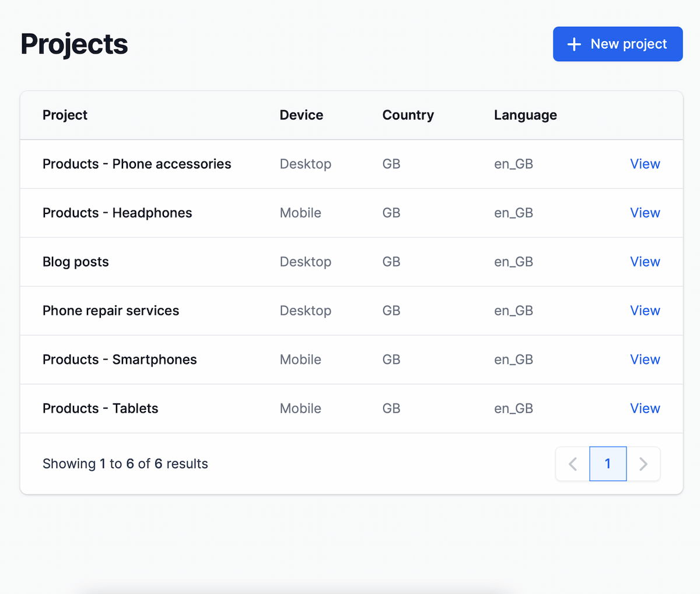Viewport: 700px width, 594px height.
Task: Open View link for Products - Smartphones
Action: tap(645, 360)
